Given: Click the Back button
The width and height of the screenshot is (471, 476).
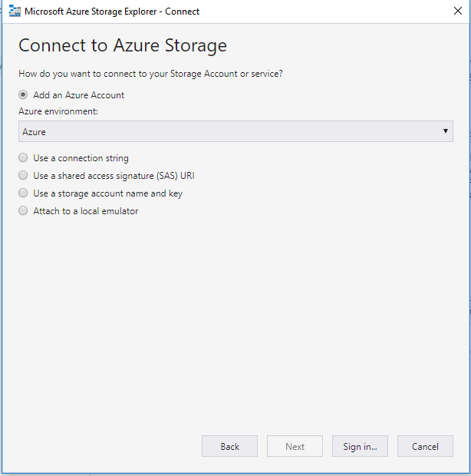Looking at the screenshot, I should pos(229,446).
